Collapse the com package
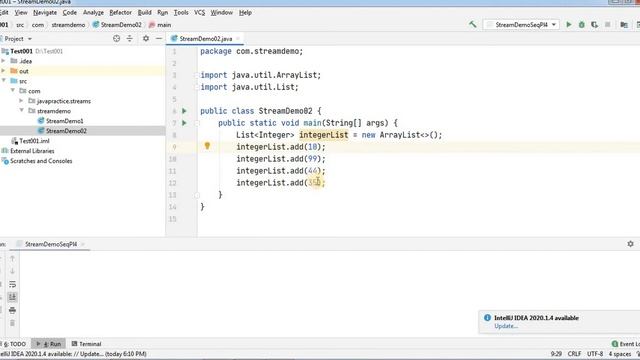The width and height of the screenshot is (640, 360). [x=13, y=91]
